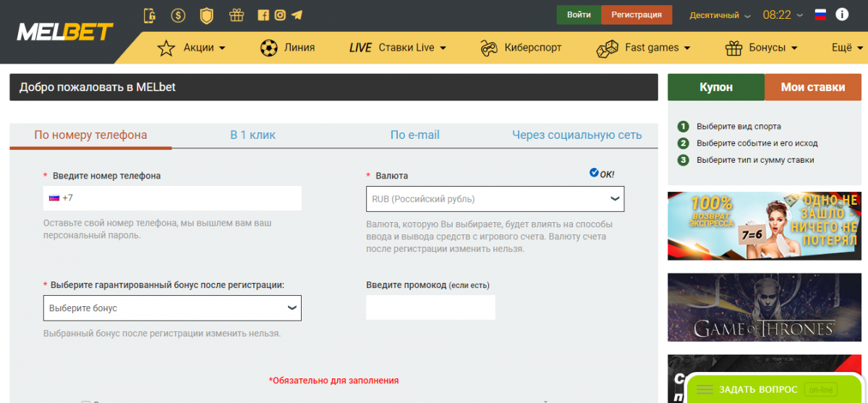Click the soccer ball Линия icon
Viewport: 868px width, 403px height.
(269, 48)
